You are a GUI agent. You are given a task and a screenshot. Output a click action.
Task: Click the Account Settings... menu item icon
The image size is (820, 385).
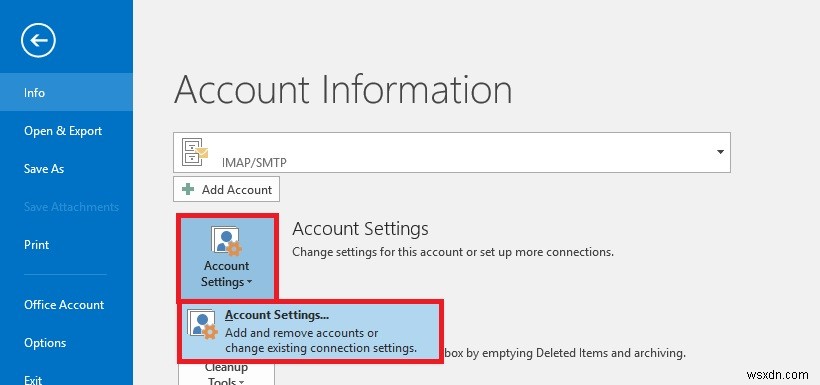pyautogui.click(x=202, y=324)
